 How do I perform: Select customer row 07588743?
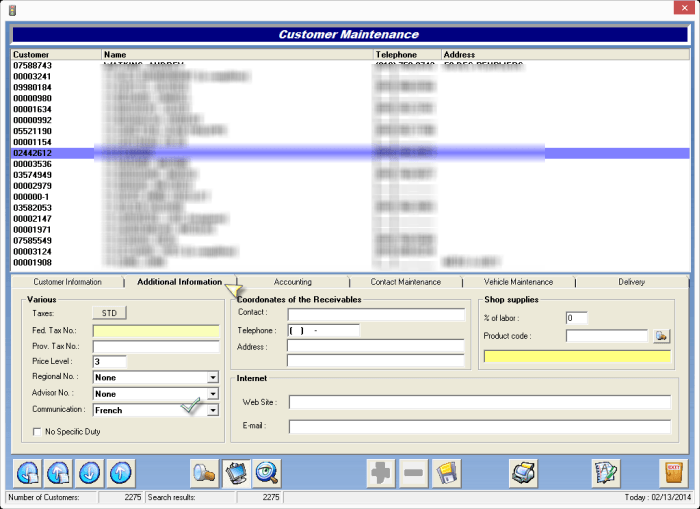[x=350, y=66]
